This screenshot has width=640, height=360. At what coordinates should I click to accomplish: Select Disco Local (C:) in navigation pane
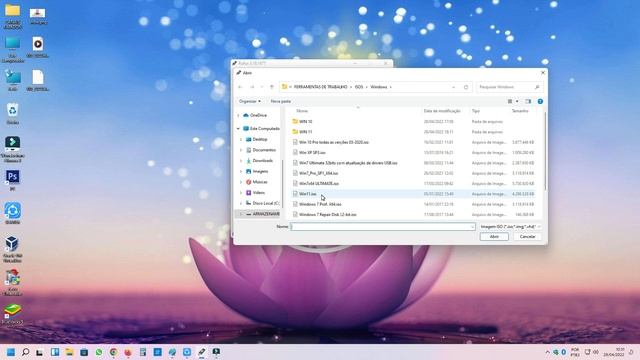pos(265,203)
